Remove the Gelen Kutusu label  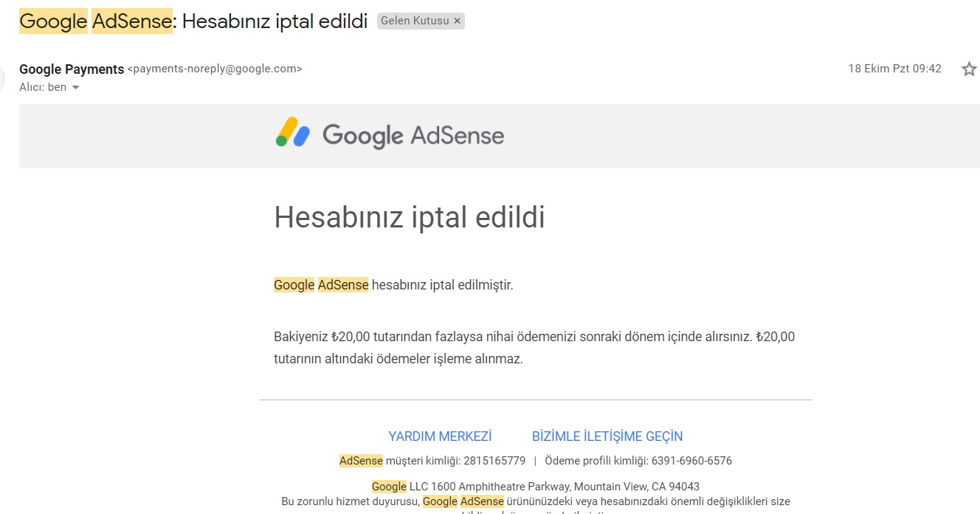click(457, 21)
